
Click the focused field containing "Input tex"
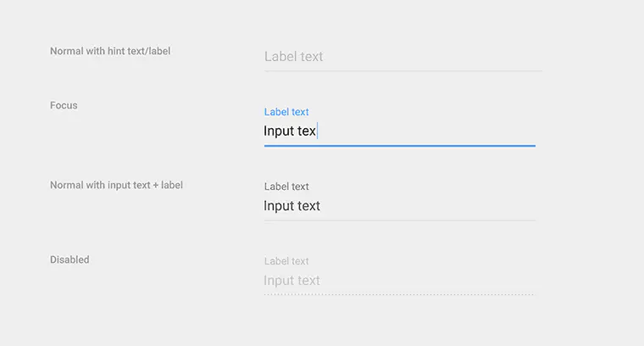point(398,131)
